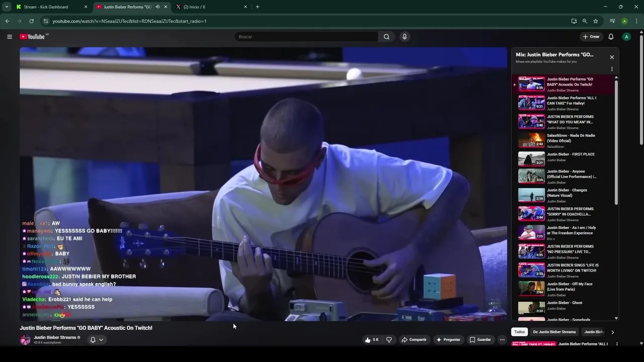The image size is (644, 362).
Task: Close the Inicio / X browser tab
Action: click(246, 7)
